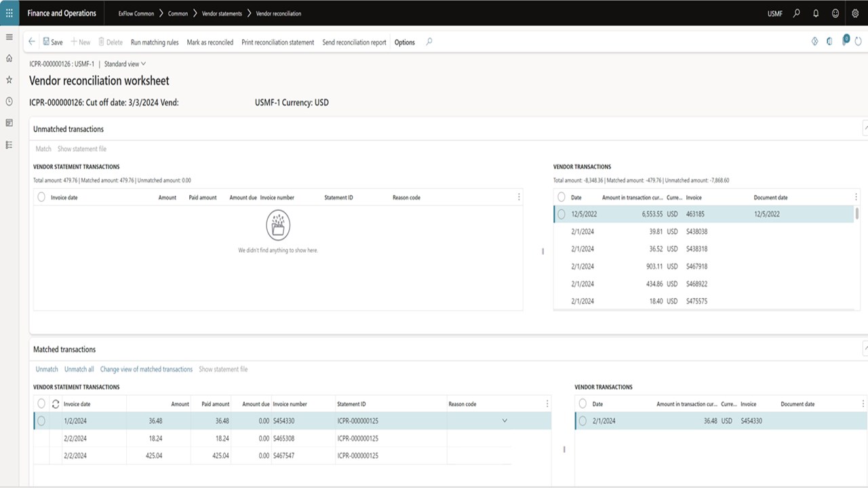Toggle select-all in matched statement transactions grid
Screen dimensions: 868x488
click(41, 404)
